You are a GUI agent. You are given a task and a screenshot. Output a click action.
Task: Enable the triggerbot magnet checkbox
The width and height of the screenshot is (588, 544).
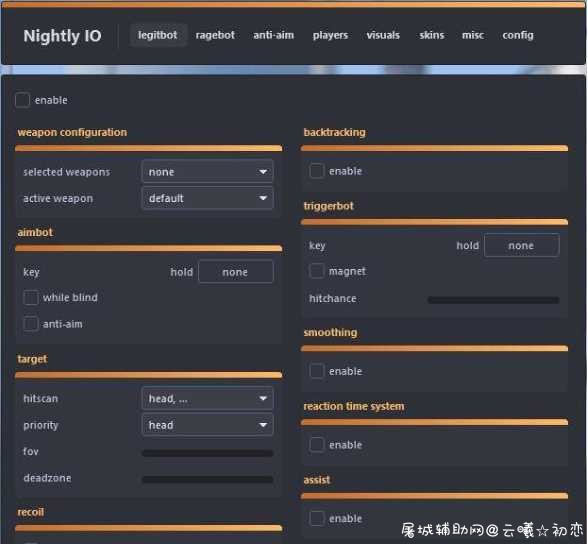pyautogui.click(x=316, y=271)
